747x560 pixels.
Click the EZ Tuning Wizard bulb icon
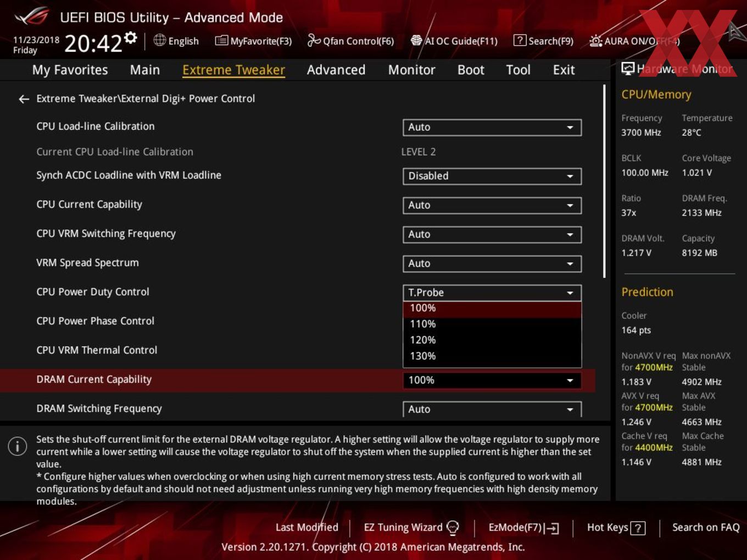(453, 528)
